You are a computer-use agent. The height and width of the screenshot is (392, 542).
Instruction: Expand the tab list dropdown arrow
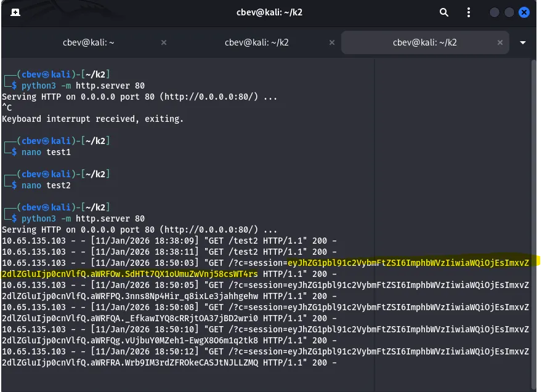tap(523, 42)
